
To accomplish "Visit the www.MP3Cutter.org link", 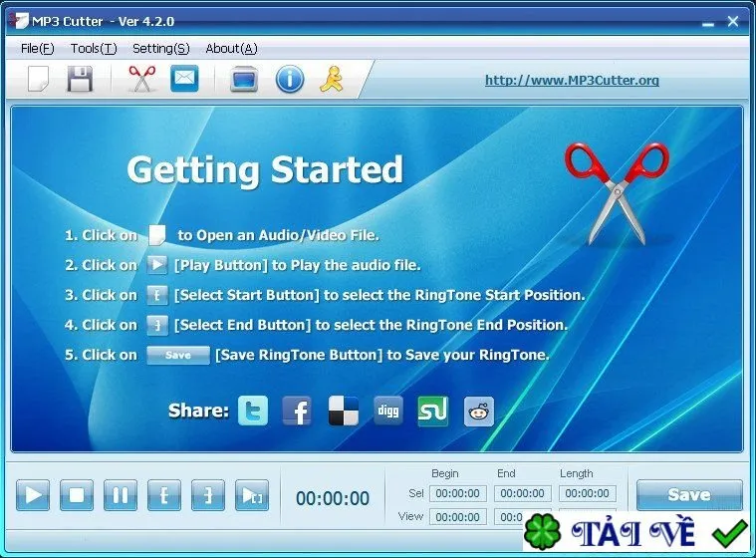I will [572, 80].
